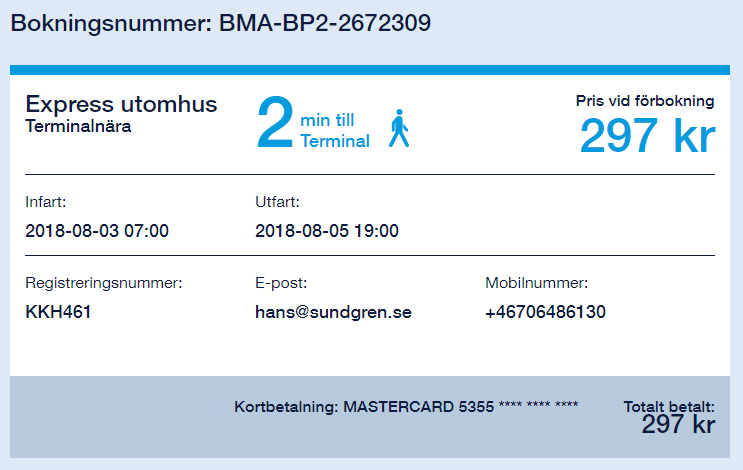The width and height of the screenshot is (743, 470).
Task: Click the E-post label
Action: (x=281, y=283)
